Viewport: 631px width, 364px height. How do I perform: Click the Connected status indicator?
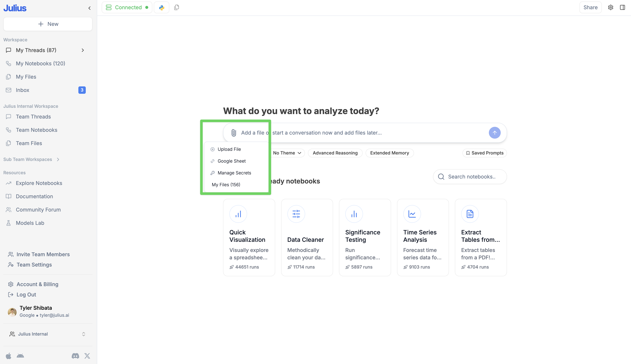(x=127, y=8)
